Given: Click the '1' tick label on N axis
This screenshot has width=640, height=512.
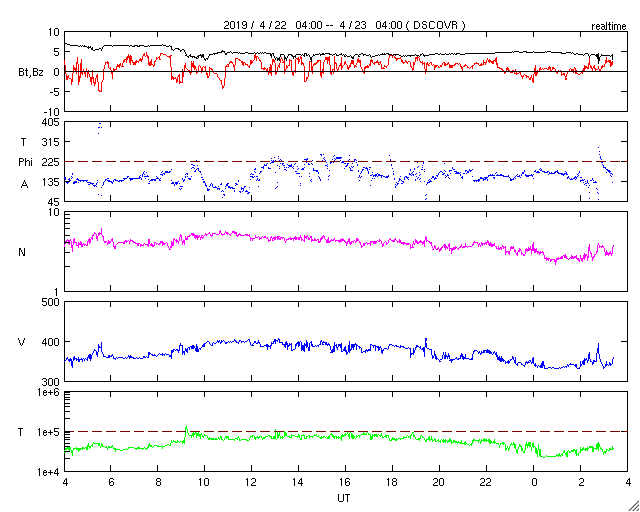Looking at the screenshot, I should coord(57,292).
